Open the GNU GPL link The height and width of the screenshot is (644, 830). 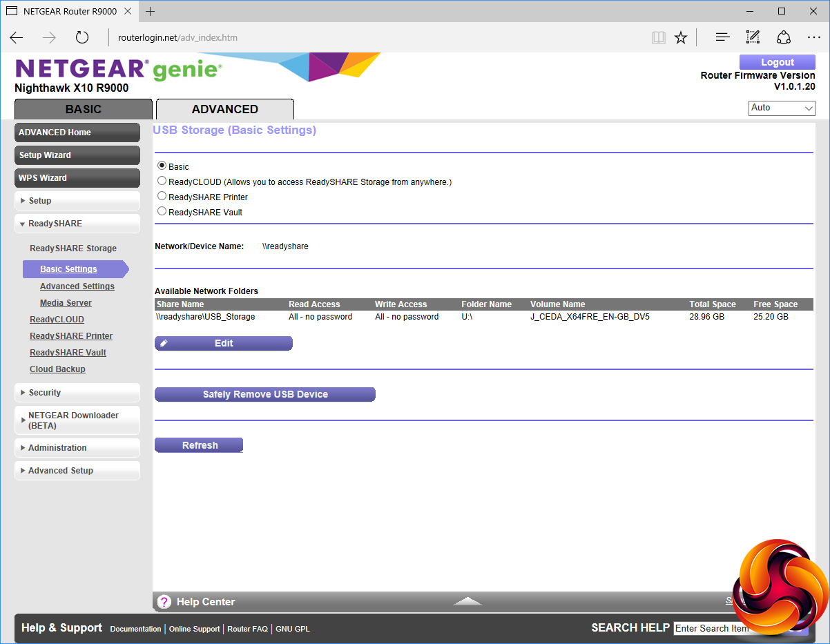click(293, 629)
